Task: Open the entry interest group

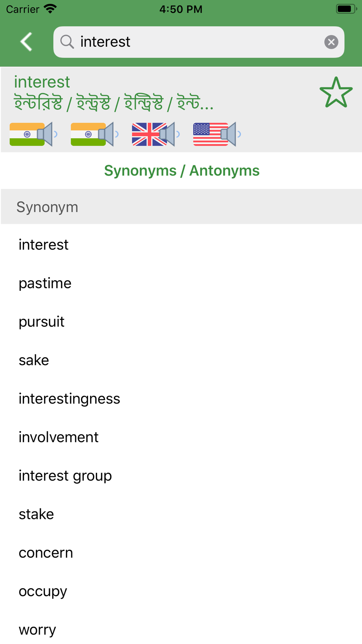Action: 181,476
